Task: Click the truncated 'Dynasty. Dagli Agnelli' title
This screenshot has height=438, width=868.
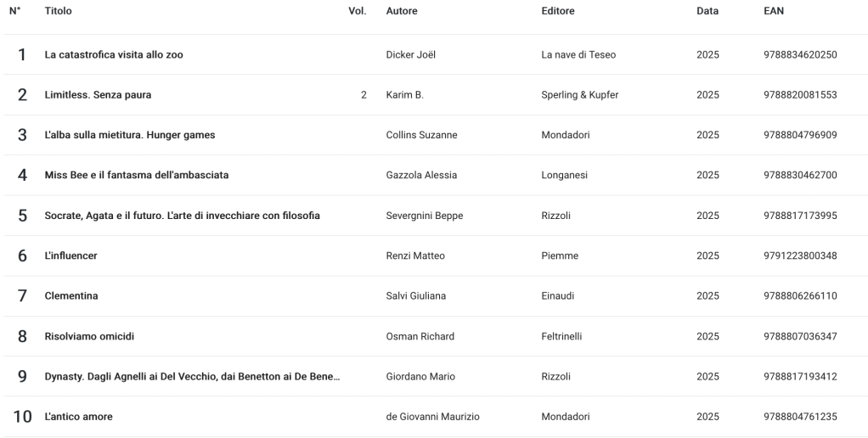Action: [193, 377]
